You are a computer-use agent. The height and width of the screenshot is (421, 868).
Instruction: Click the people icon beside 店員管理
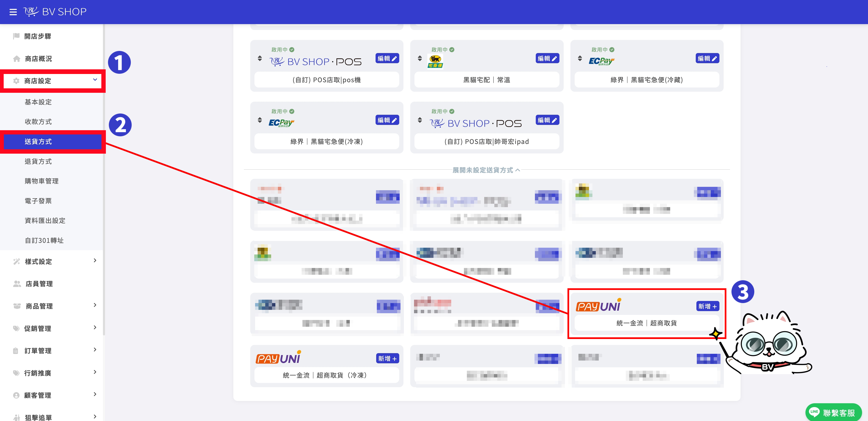(17, 284)
